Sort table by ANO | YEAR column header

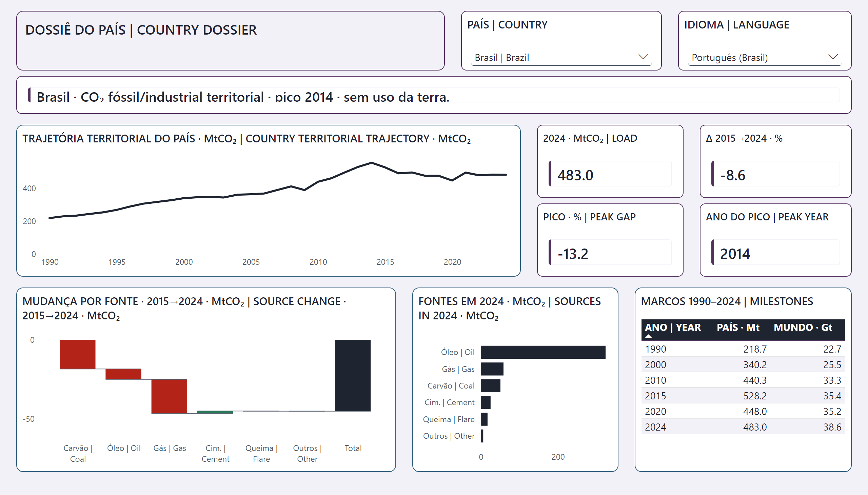pyautogui.click(x=672, y=328)
